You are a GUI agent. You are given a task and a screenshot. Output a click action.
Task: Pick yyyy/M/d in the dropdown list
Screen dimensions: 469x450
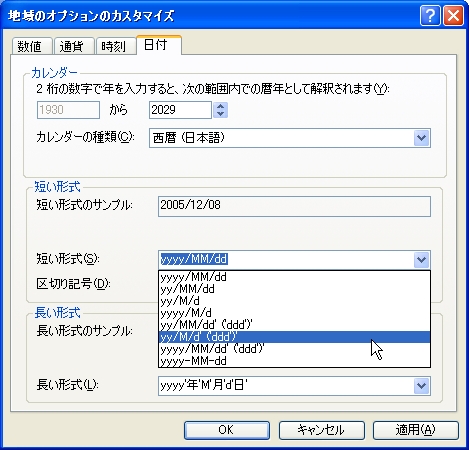294,313
